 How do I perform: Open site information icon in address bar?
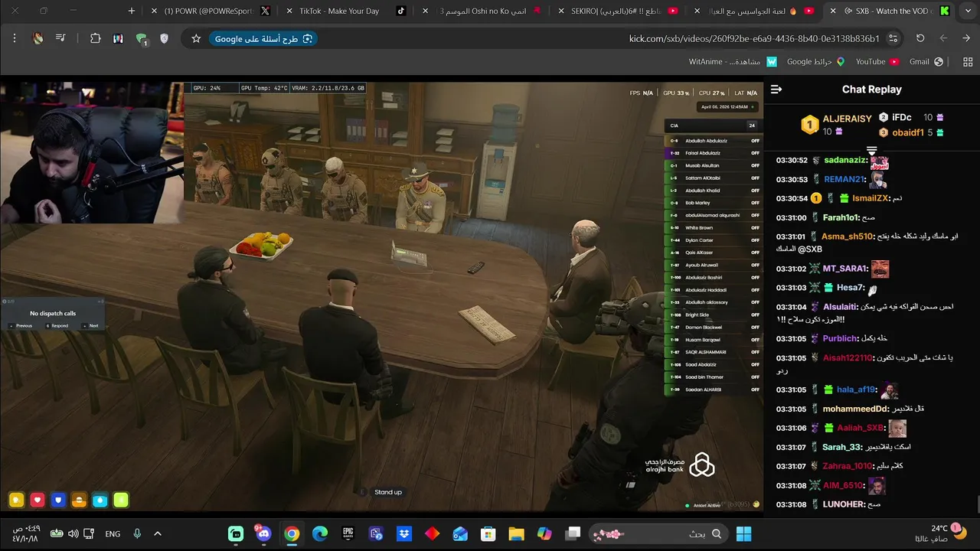(x=893, y=38)
